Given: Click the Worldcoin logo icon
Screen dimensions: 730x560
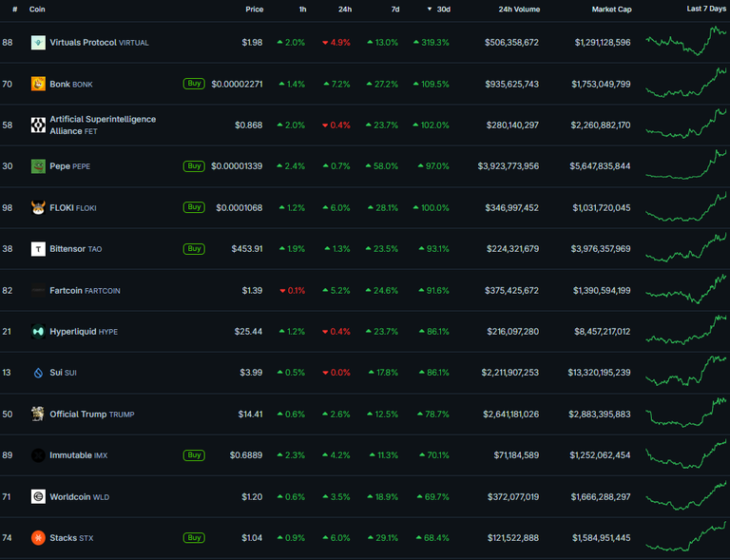Looking at the screenshot, I should pyautogui.click(x=38, y=496).
